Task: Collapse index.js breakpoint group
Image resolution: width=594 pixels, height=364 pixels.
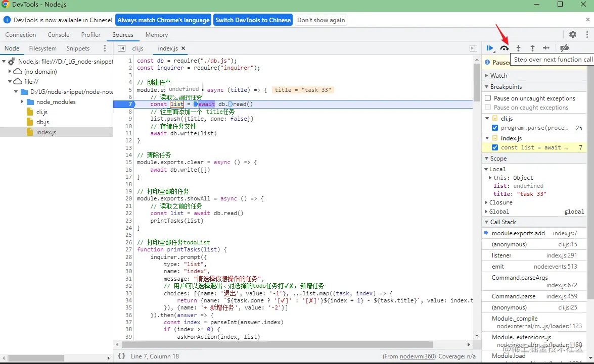Action: click(x=487, y=138)
